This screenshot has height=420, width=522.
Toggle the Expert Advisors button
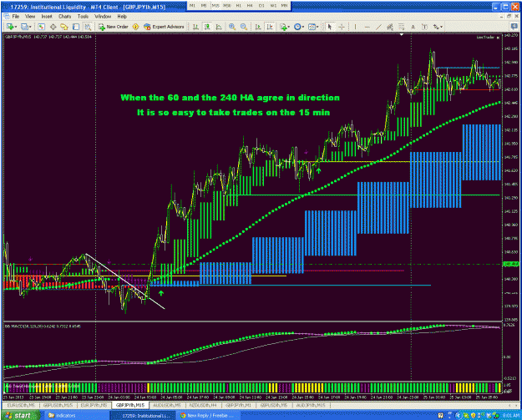tap(164, 27)
